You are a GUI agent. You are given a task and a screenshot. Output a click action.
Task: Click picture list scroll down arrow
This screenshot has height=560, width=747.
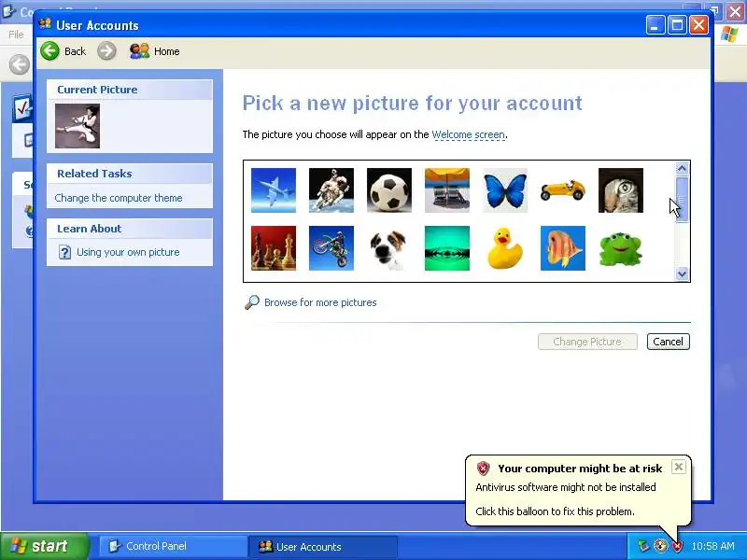pyautogui.click(x=682, y=273)
